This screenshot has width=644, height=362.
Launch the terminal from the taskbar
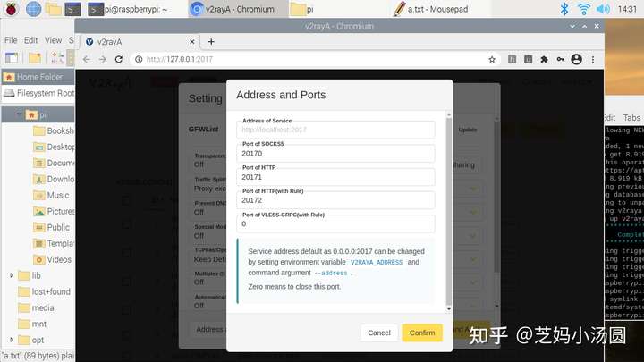(72, 9)
